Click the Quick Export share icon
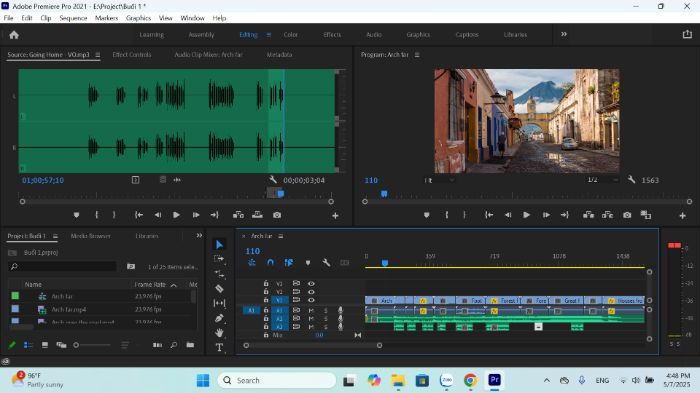 687,34
